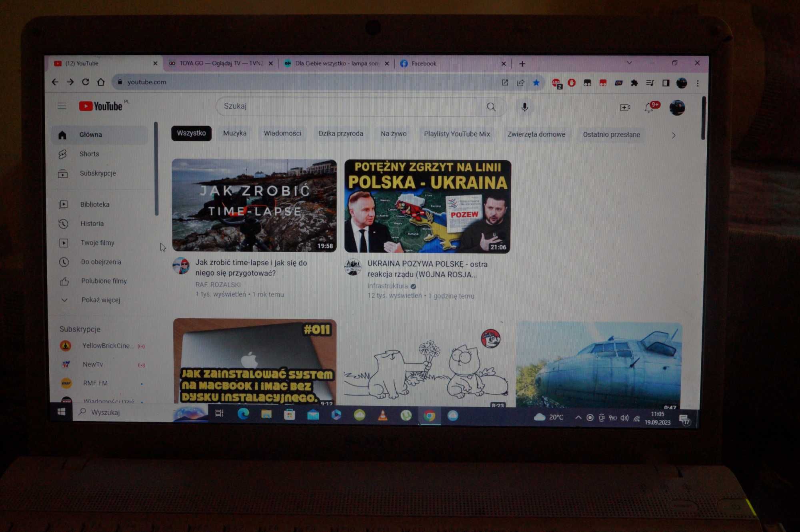Screen dimensions: 800x532
Task: Open the Chrome profile avatar
Action: coord(682,83)
